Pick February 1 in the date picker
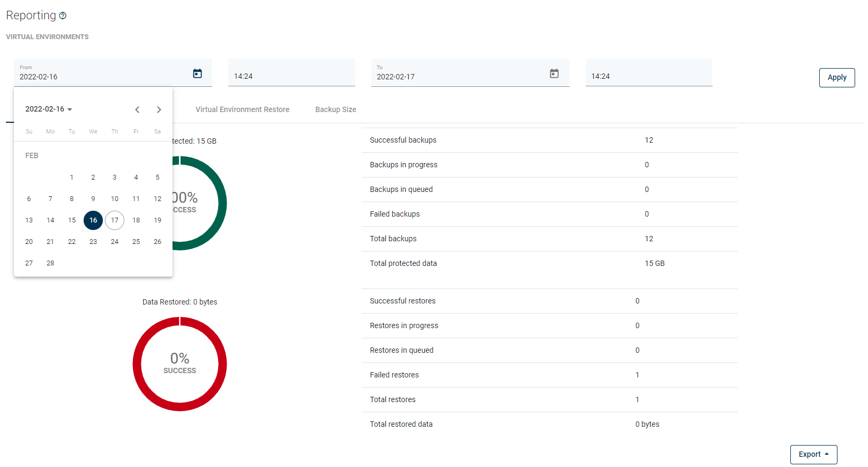Viewport: 868px width, 467px height. pos(72,177)
